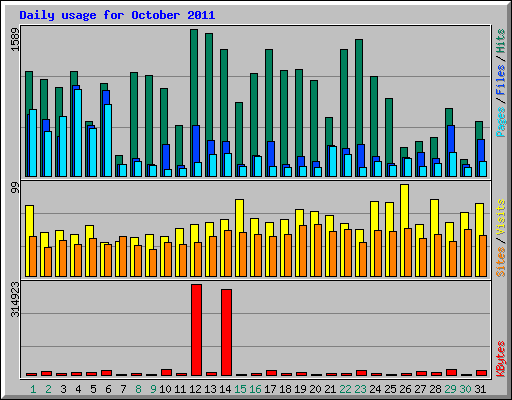The height and width of the screenshot is (400, 512).
Task: Click day 28 on the x-axis
Action: pyautogui.click(x=435, y=389)
